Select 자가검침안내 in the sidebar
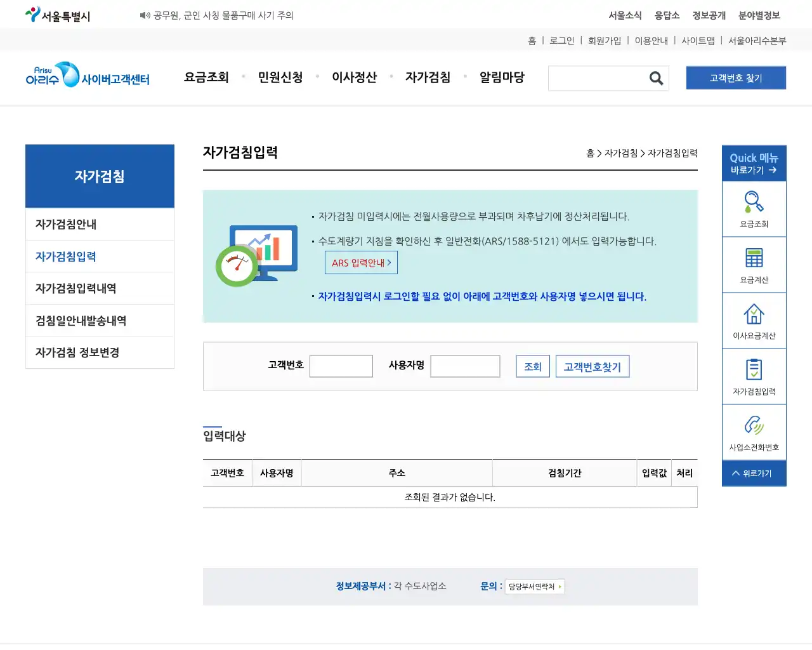Screen dimensions: 812x650 click(64, 224)
